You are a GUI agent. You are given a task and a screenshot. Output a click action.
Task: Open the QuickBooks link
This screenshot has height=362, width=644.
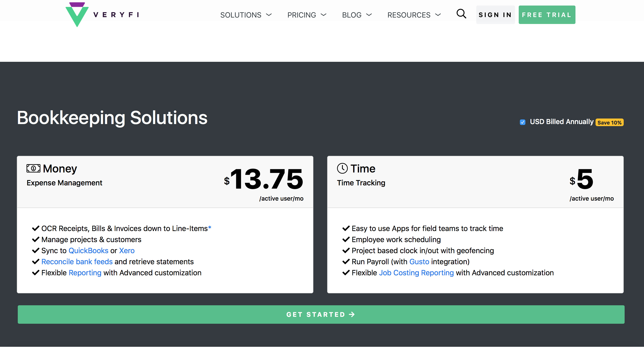(x=88, y=251)
